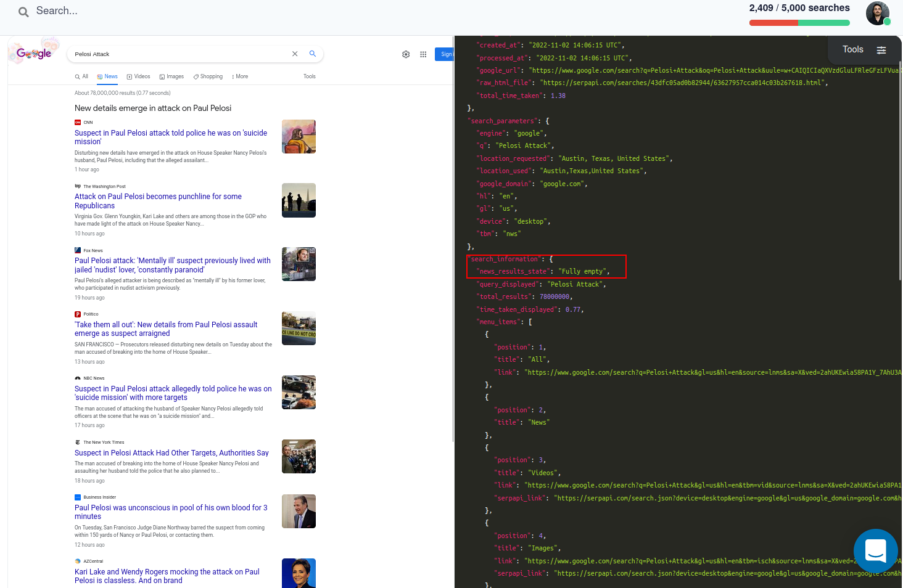The height and width of the screenshot is (588, 903).
Task: Open the Google apps grid icon
Action: click(x=423, y=54)
